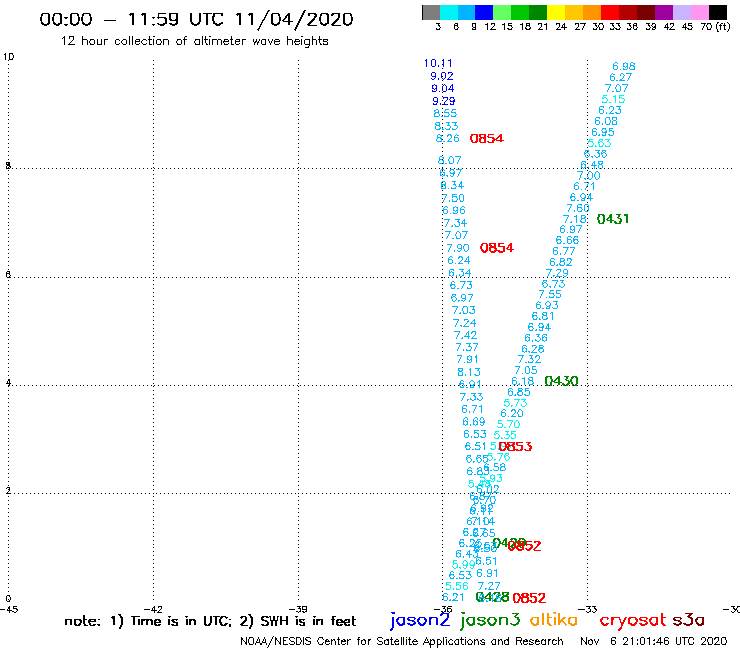Click the wave height value 9.04
Image resolution: width=740 pixels, height=650 pixels.
click(x=443, y=88)
